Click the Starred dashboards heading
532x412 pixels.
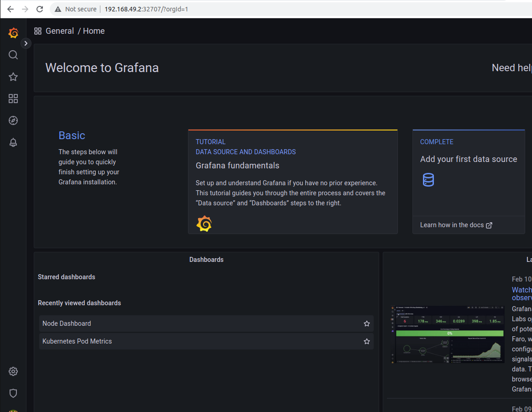(67, 277)
